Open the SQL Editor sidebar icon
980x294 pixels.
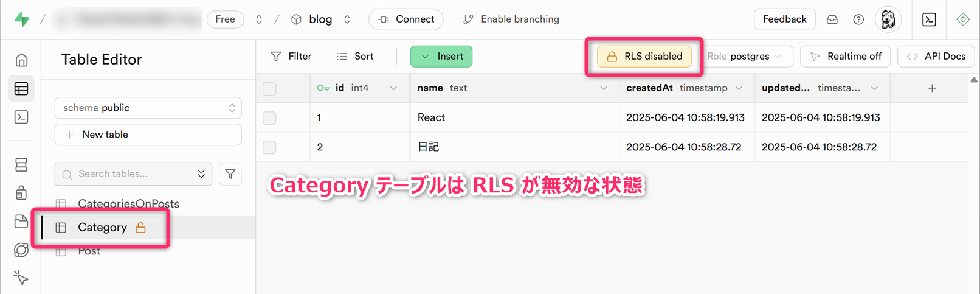(21, 117)
